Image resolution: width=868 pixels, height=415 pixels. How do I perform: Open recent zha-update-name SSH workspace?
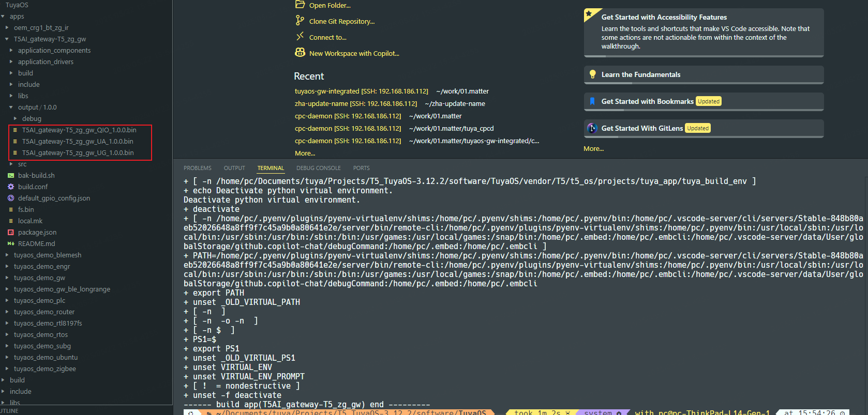[x=356, y=104]
